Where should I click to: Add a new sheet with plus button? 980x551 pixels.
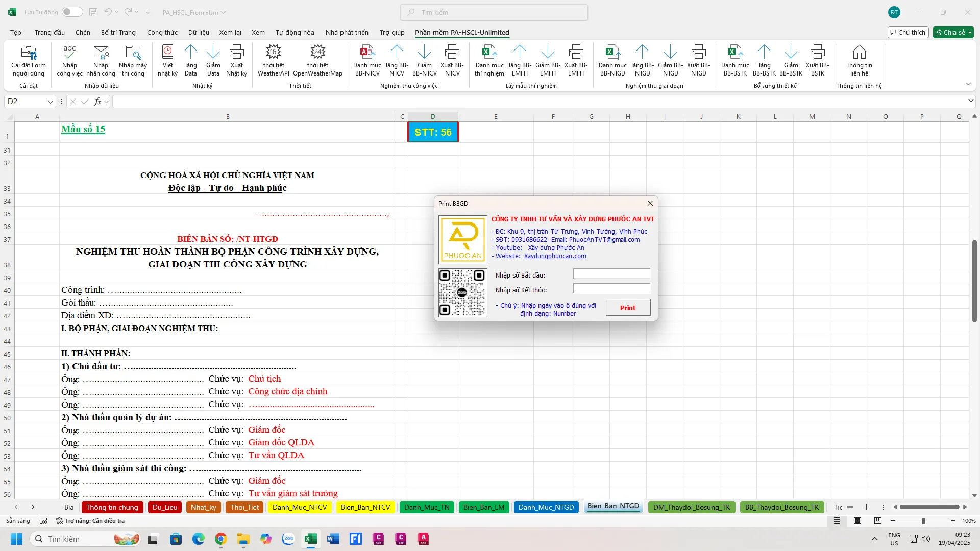tap(866, 507)
